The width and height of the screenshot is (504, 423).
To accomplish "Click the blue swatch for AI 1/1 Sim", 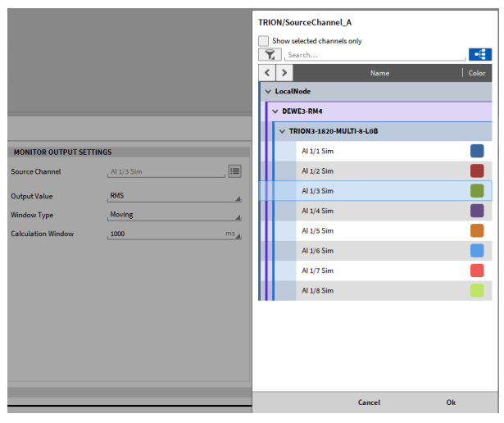I will pyautogui.click(x=477, y=151).
